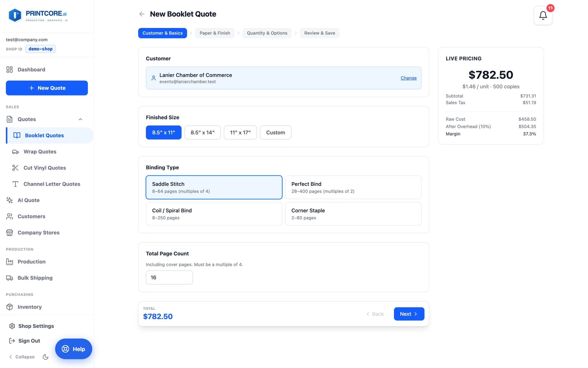Select the Custom finished size option
Image resolution: width=588 pixels, height=368 pixels.
click(275, 132)
